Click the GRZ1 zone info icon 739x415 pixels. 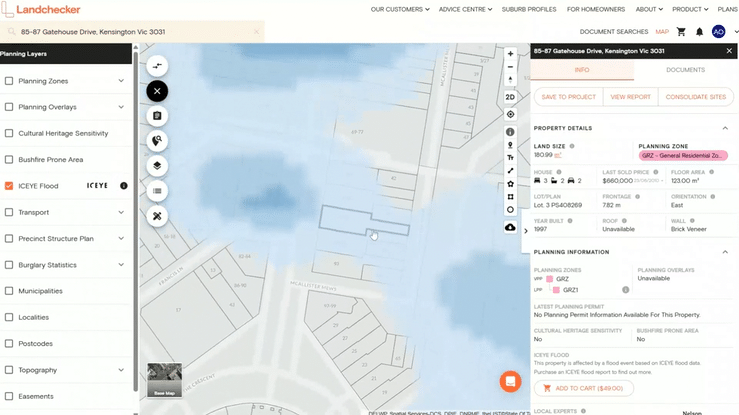point(625,290)
